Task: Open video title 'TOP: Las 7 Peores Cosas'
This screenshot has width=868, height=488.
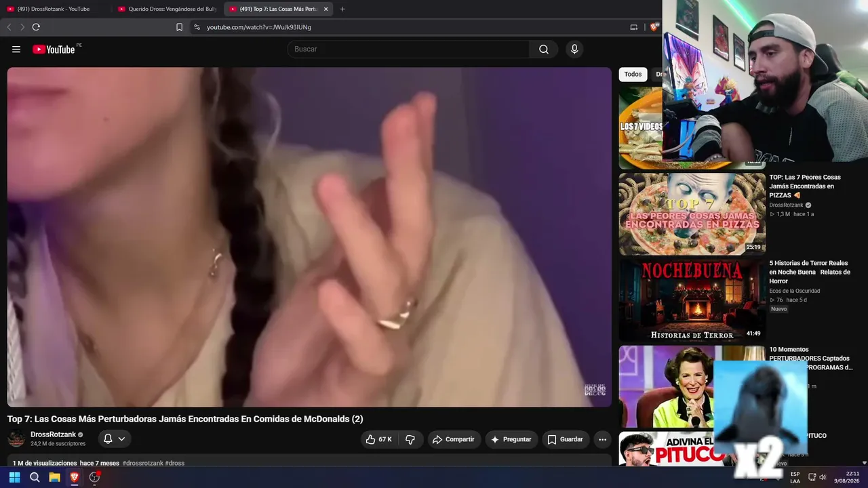Action: [805, 186]
